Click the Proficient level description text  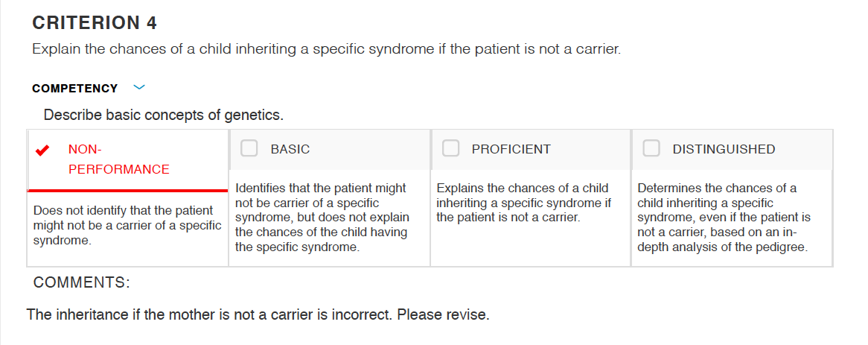pyautogui.click(x=523, y=203)
